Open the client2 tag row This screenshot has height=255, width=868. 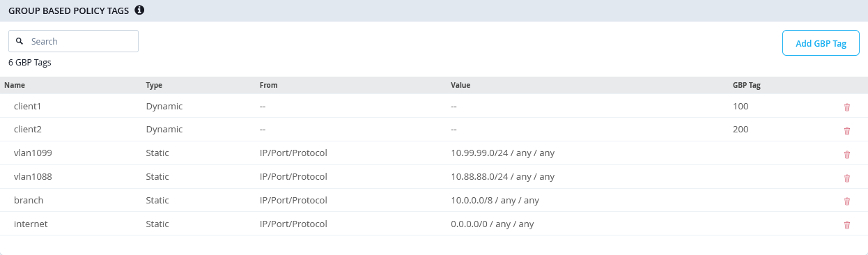tap(434, 130)
